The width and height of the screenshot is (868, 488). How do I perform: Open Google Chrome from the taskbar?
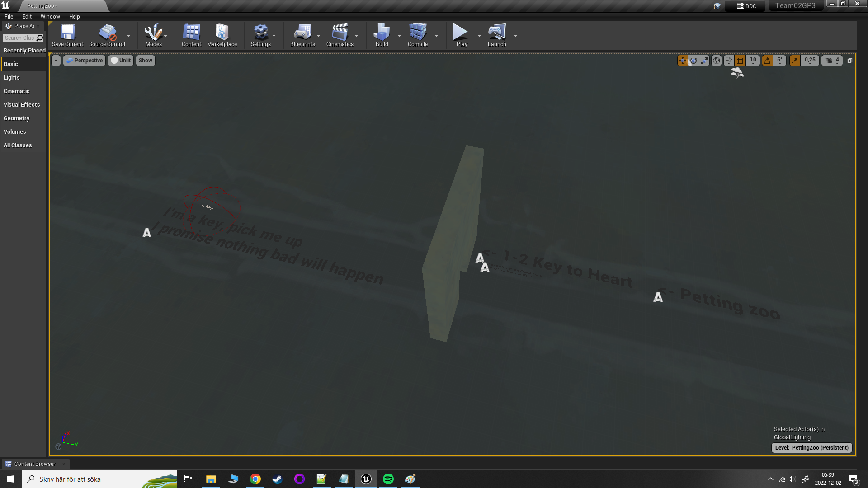click(x=255, y=479)
